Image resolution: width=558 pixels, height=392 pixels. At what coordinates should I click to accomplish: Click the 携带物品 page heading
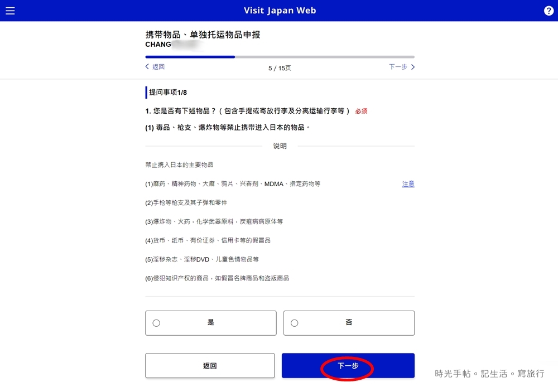click(203, 35)
